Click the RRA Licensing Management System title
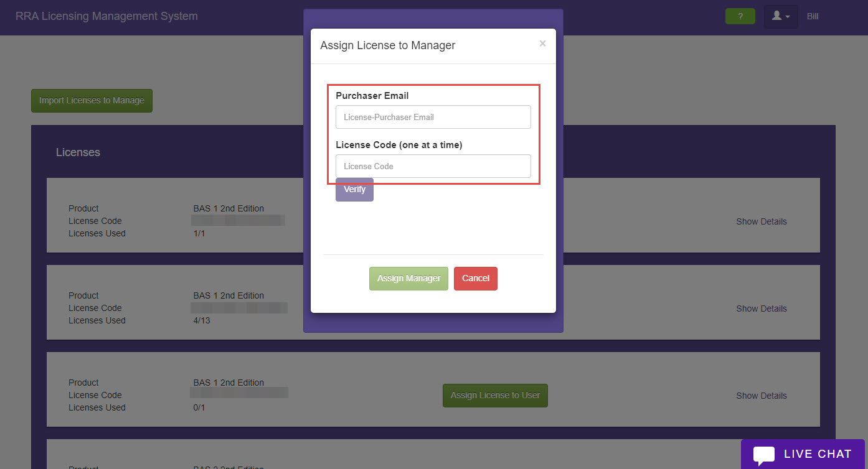This screenshot has height=469, width=868. tap(106, 16)
